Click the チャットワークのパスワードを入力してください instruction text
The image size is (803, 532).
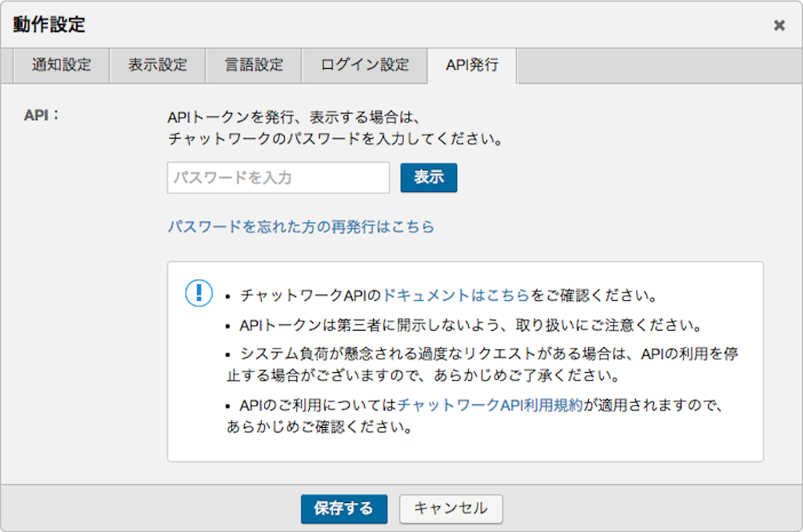pyautogui.click(x=336, y=139)
